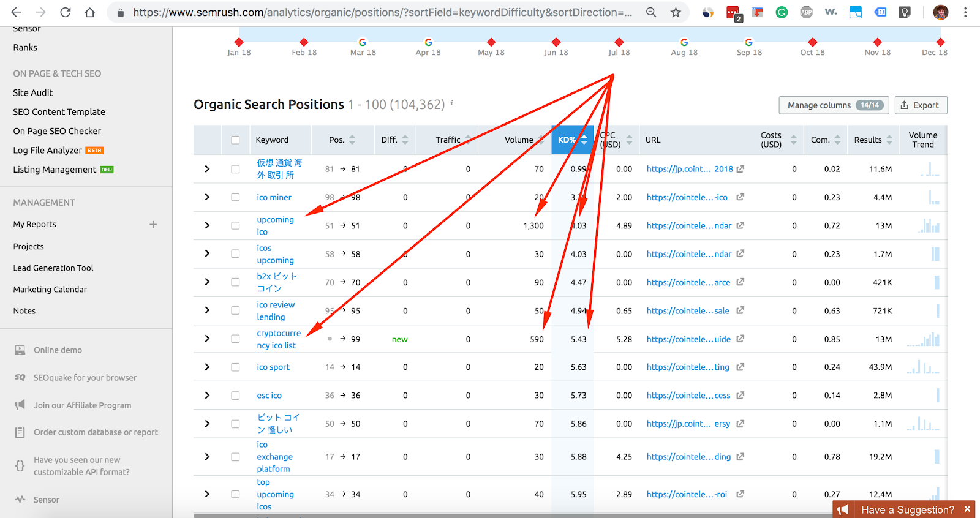Click the Sensor pulse icon in sidebar
The height and width of the screenshot is (518, 980).
[x=20, y=499]
